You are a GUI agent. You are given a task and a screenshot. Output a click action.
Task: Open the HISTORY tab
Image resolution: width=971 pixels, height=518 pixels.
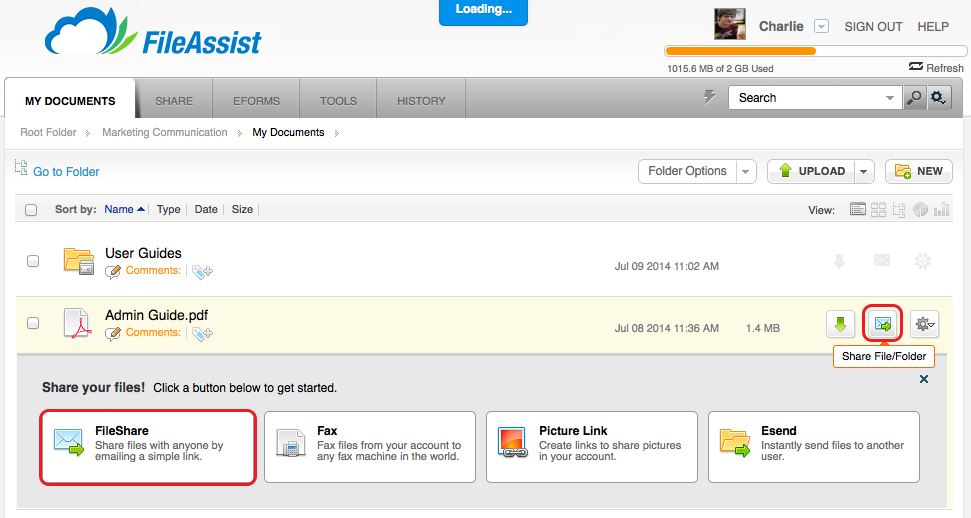[421, 100]
